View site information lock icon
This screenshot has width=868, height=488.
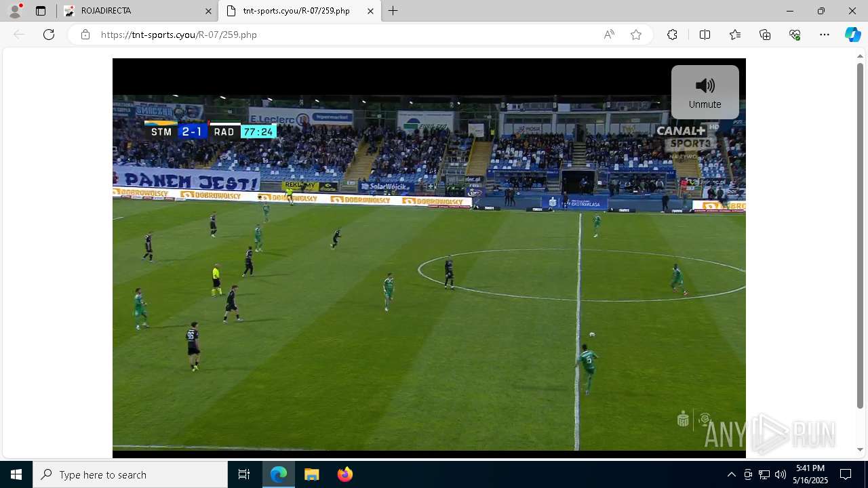(85, 35)
